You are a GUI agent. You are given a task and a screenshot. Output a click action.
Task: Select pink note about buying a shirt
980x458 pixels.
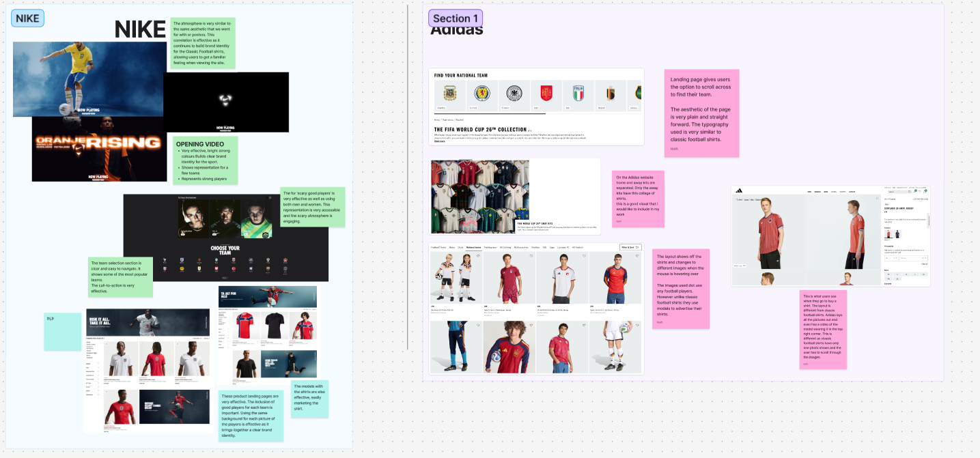pos(823,330)
